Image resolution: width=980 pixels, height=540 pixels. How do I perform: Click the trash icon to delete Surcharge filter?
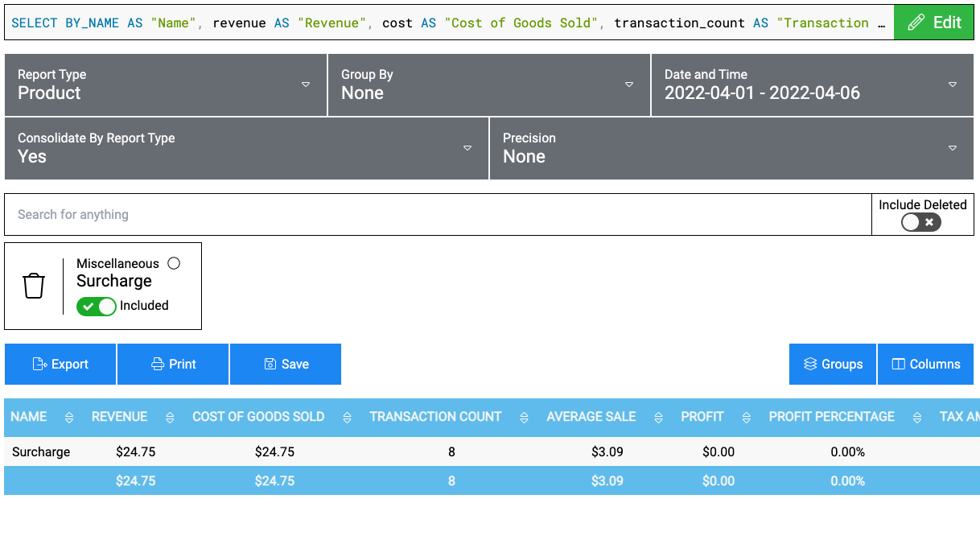pos(34,286)
